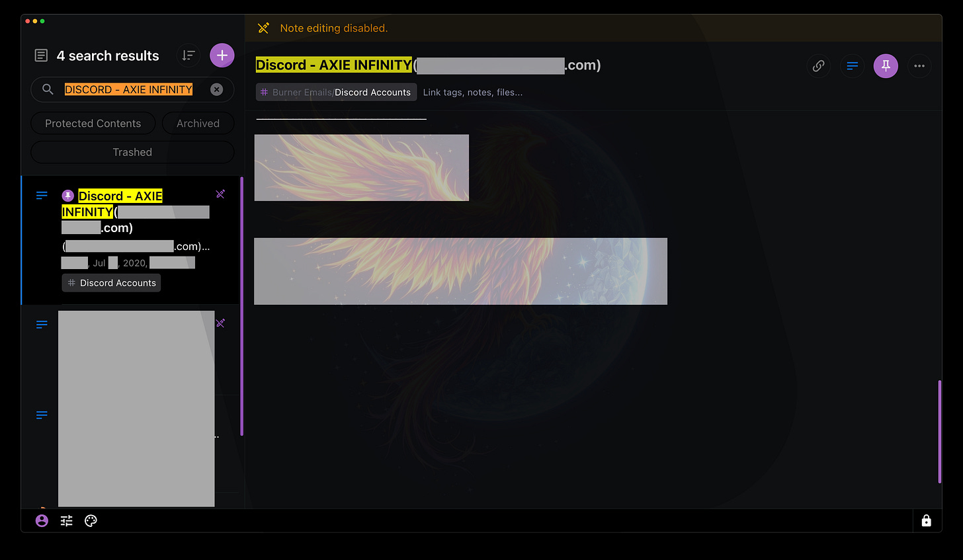Open the note options ellipsis menu
The height and width of the screenshot is (560, 963).
click(x=919, y=66)
